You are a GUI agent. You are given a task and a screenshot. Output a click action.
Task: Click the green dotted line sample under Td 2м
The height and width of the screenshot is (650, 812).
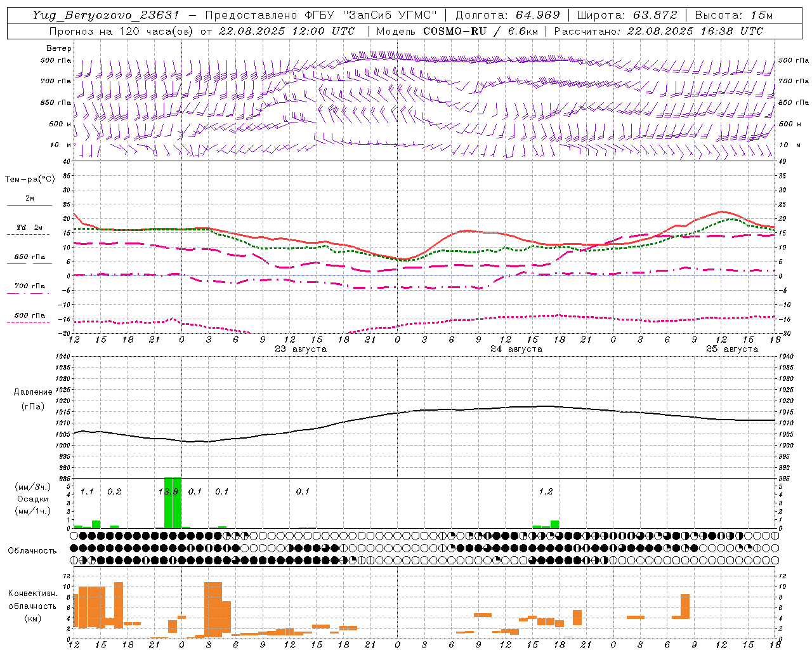(28, 234)
